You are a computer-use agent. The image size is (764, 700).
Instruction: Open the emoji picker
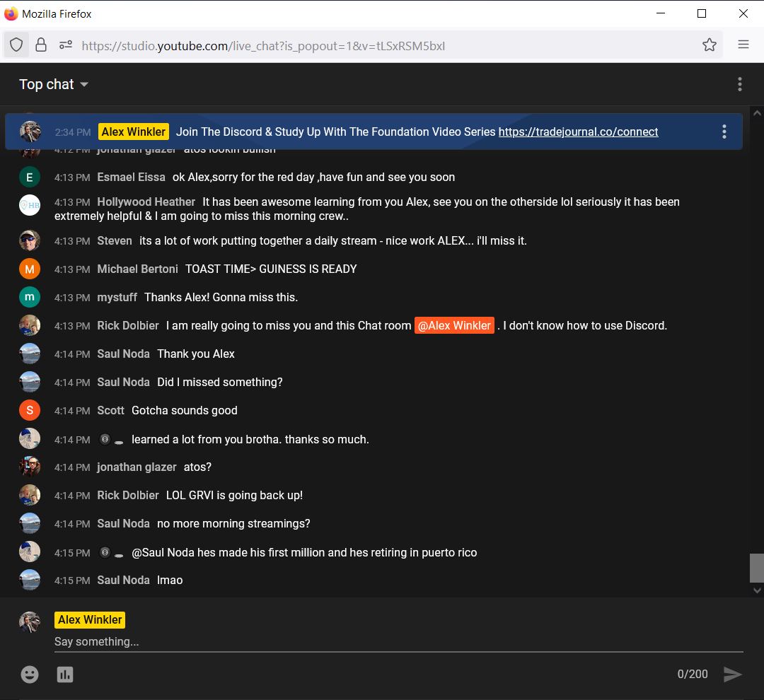(x=30, y=675)
